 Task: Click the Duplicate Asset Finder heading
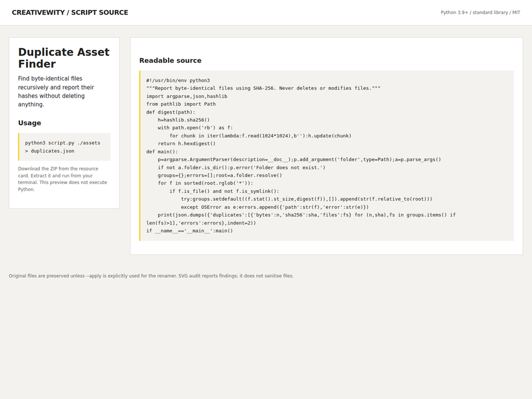(x=64, y=58)
